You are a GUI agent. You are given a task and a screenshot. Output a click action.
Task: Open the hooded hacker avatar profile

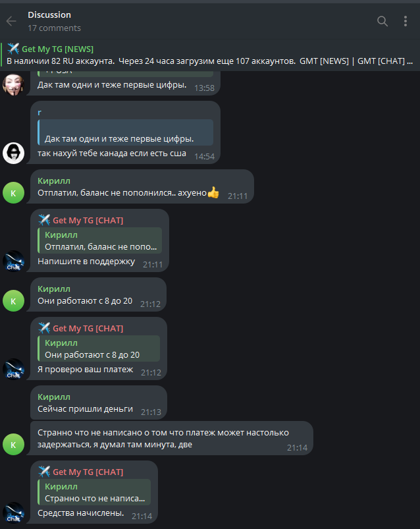point(13,153)
